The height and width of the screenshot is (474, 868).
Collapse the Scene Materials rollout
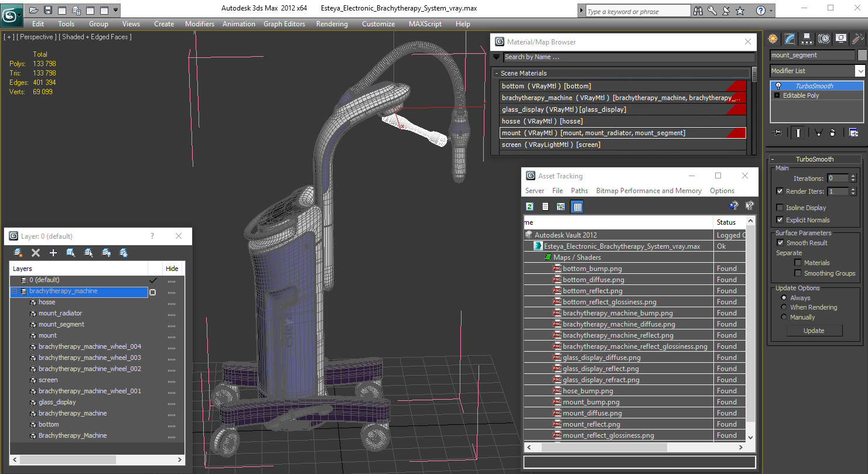[497, 73]
